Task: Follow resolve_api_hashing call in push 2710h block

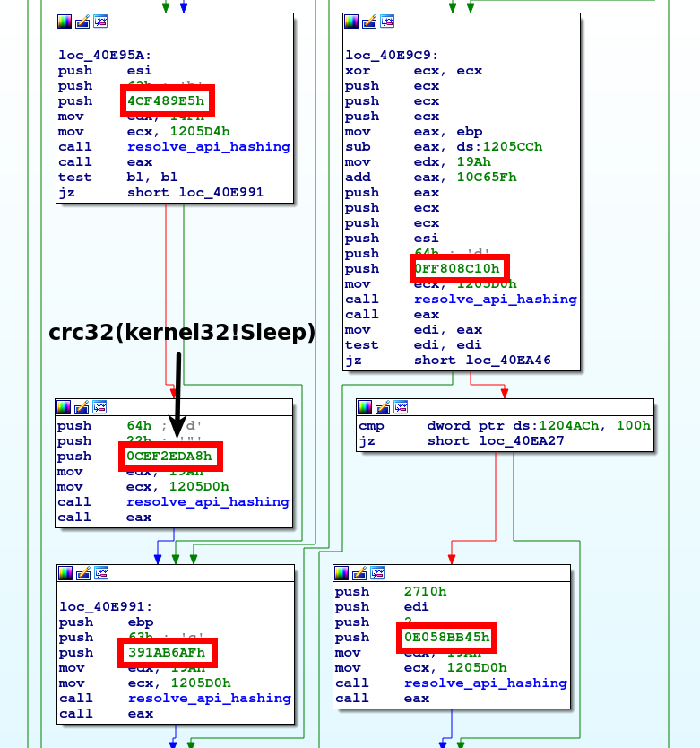Action: [x=486, y=683]
